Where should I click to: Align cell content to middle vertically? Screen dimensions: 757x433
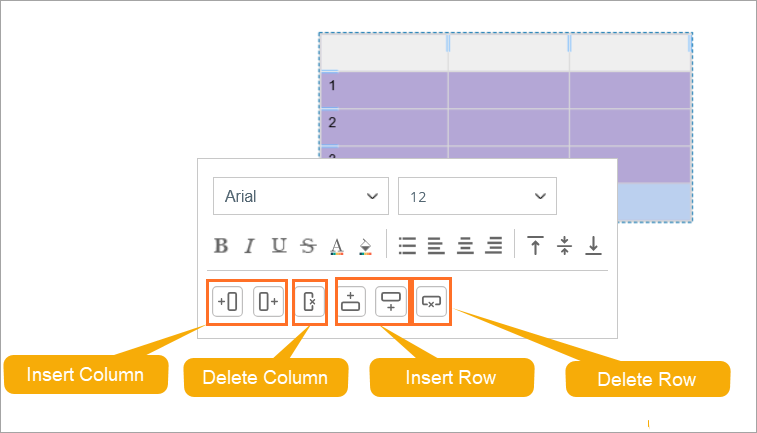565,245
